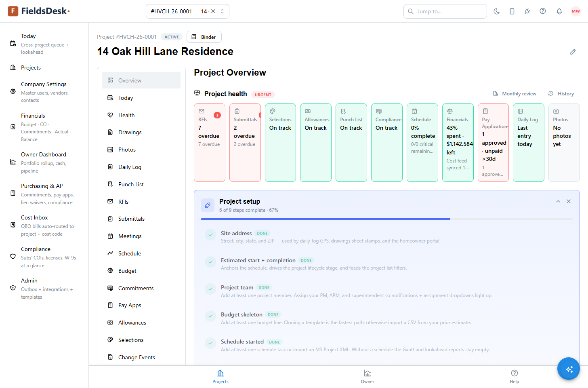Select Today in the project menu
This screenshot has width=588, height=388.
point(141,98)
